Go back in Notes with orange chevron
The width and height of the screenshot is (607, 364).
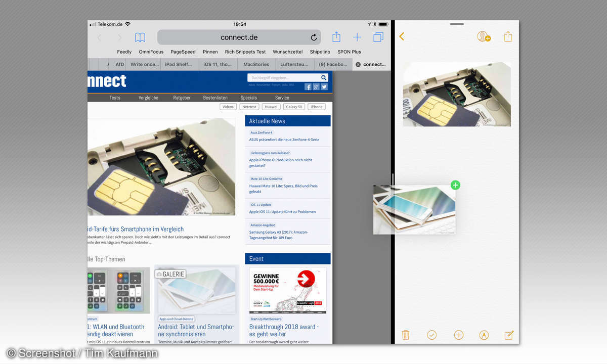pos(402,36)
